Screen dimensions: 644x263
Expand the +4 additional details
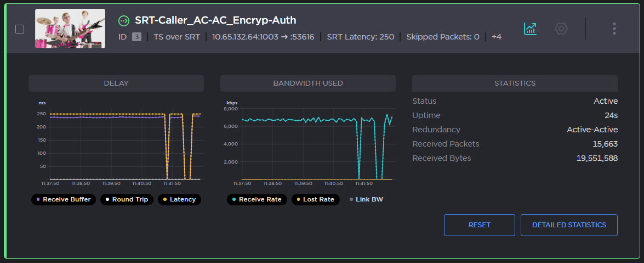click(x=496, y=37)
